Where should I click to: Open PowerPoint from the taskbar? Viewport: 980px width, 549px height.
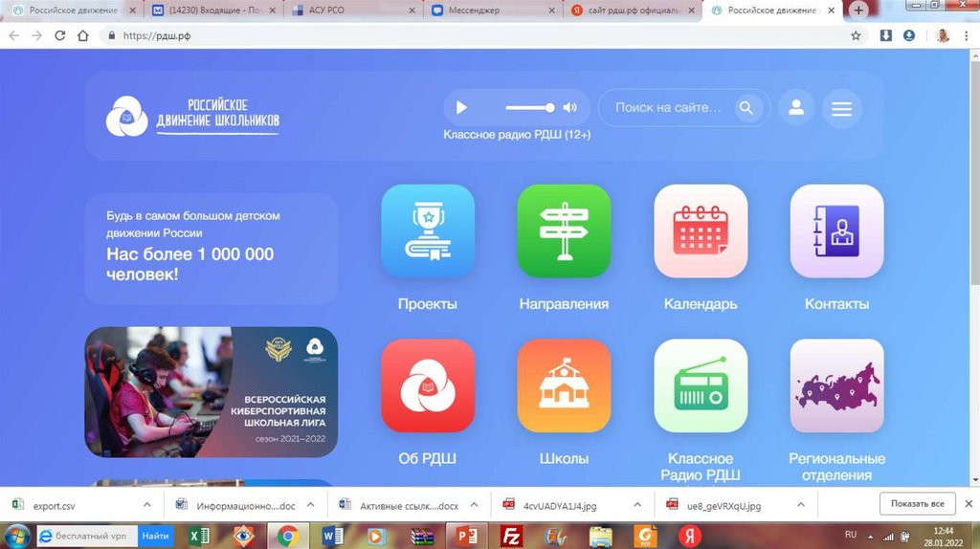click(x=466, y=536)
